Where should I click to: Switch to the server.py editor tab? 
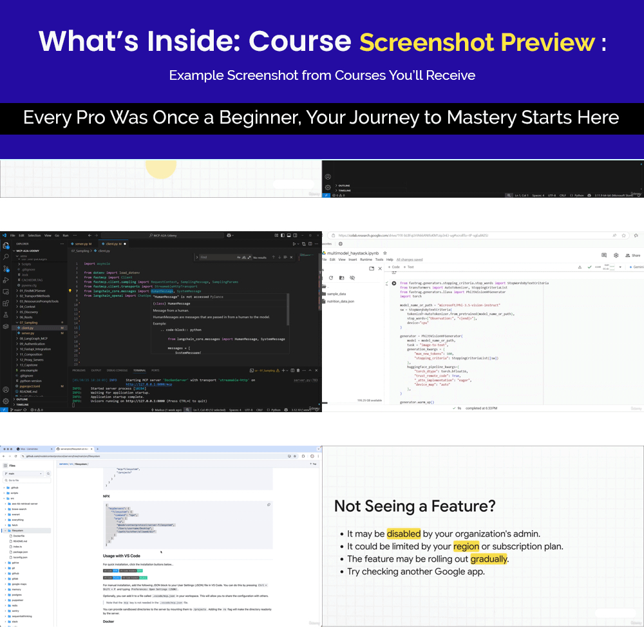point(82,244)
